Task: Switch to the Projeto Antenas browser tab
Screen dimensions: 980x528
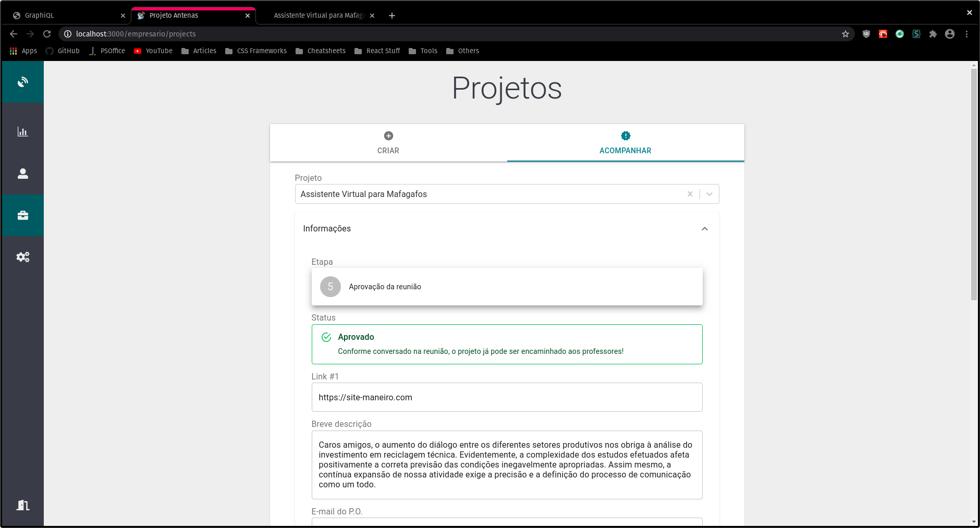Action: click(193, 16)
